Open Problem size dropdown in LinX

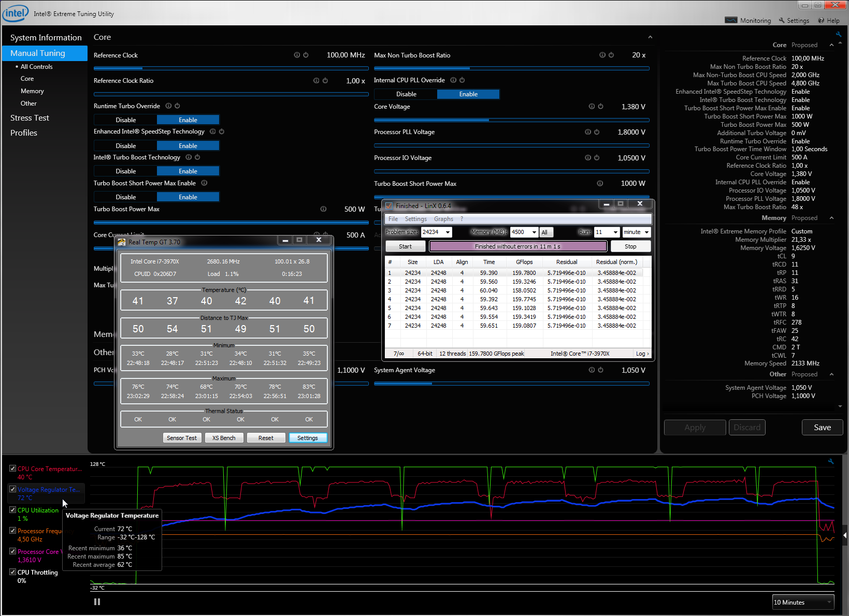(x=448, y=232)
